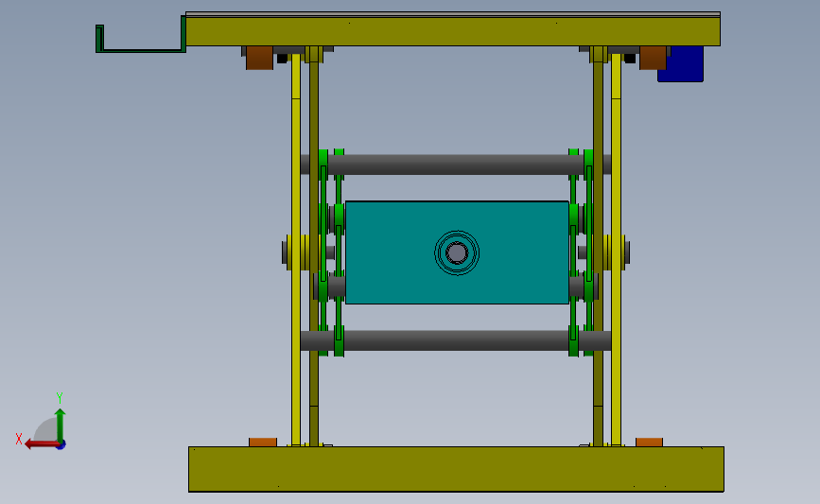Click the circular hub on the teal block
The height and width of the screenshot is (504, 820).
tap(457, 253)
